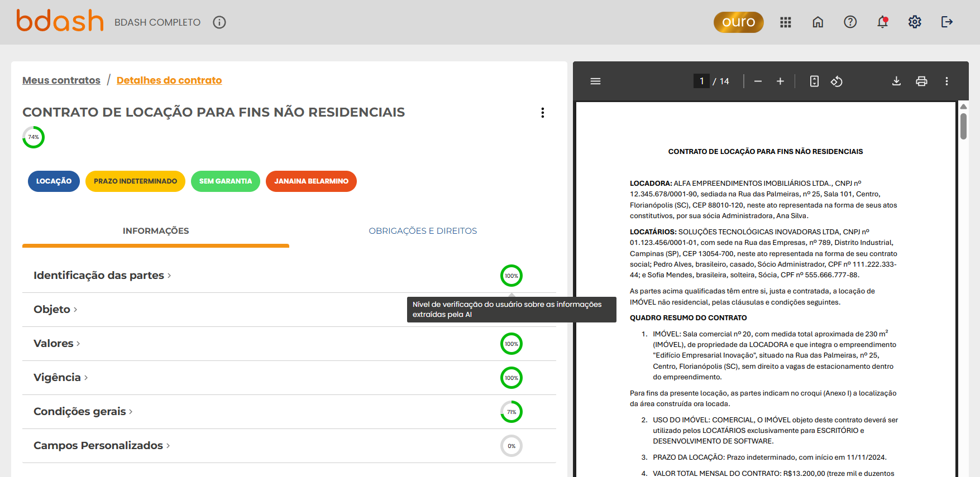
Task: Download the PDF document
Action: tap(896, 81)
